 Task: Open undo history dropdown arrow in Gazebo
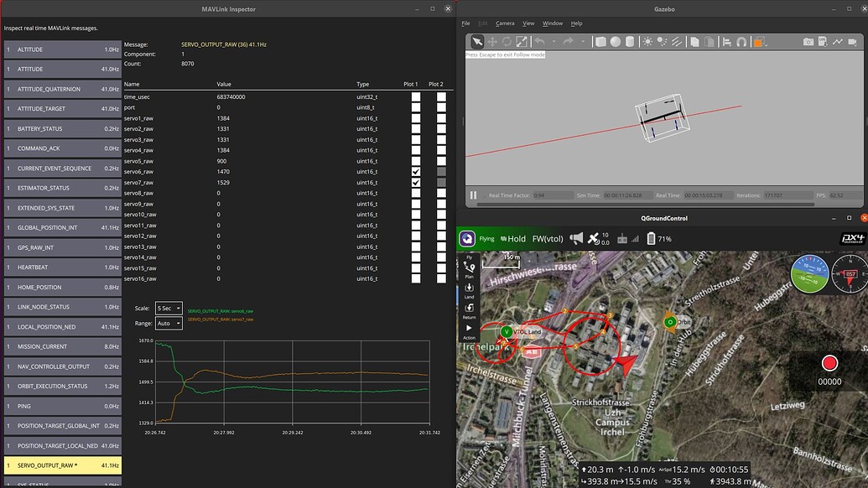coord(554,41)
